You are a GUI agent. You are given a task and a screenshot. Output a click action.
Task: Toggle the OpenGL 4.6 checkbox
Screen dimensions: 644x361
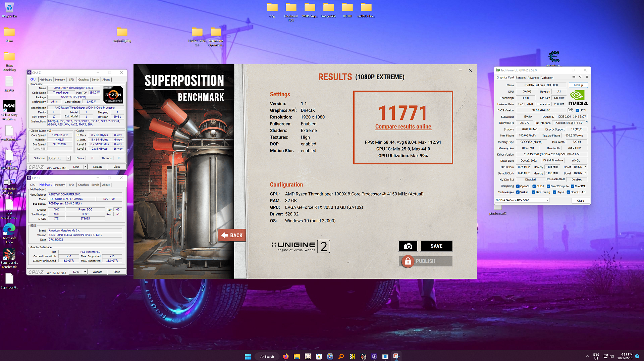(x=569, y=192)
